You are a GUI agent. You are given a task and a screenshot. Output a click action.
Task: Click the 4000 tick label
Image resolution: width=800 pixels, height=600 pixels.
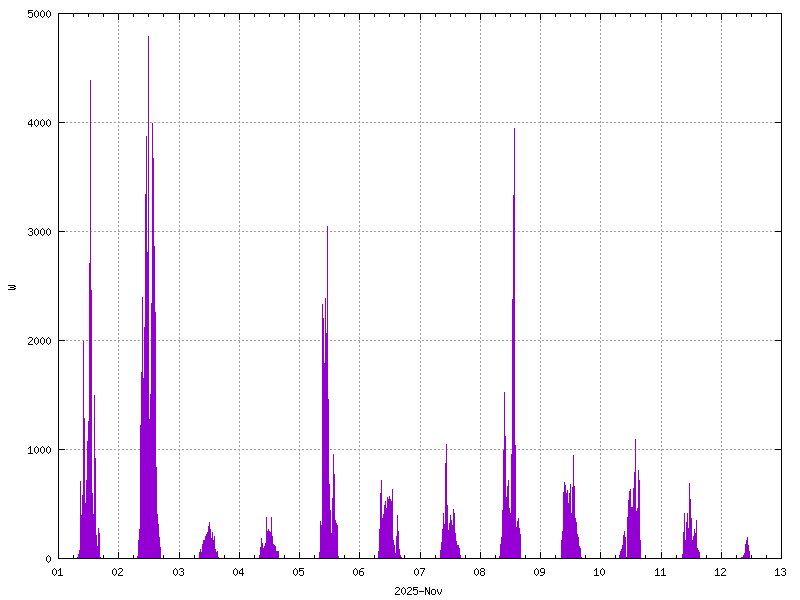click(39, 123)
